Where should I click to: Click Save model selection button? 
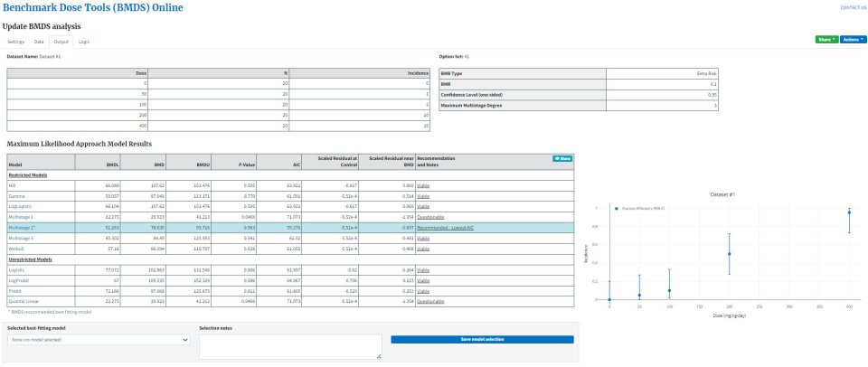tap(482, 339)
